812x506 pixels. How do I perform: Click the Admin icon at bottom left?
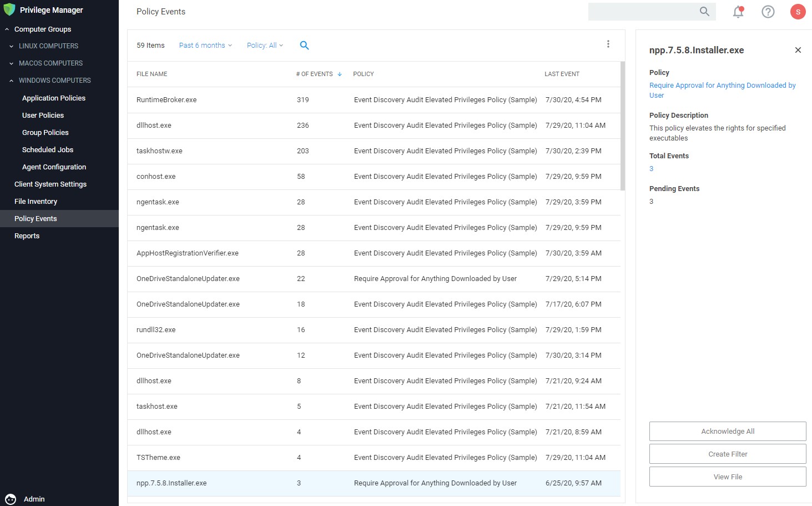pyautogui.click(x=11, y=499)
